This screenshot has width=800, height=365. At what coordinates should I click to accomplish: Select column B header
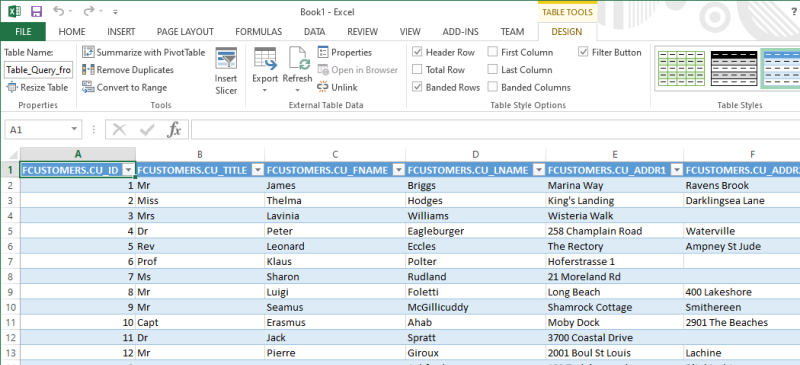pyautogui.click(x=200, y=154)
